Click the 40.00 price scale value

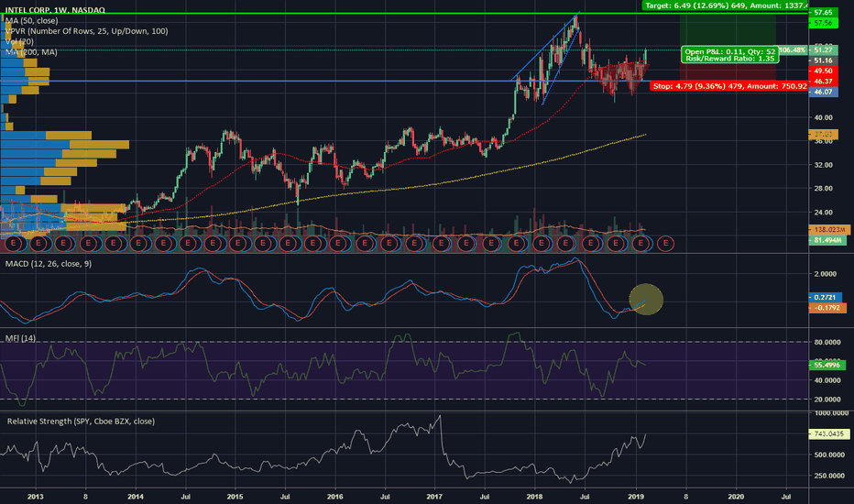pos(823,117)
